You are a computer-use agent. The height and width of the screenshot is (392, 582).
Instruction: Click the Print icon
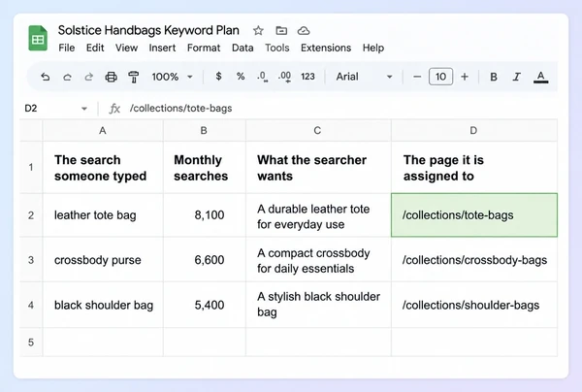click(111, 77)
